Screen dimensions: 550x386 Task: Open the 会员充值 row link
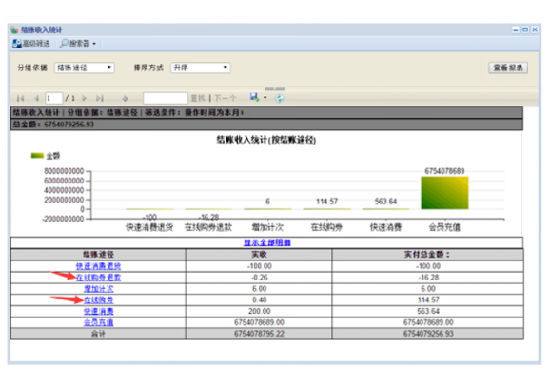[98, 322]
